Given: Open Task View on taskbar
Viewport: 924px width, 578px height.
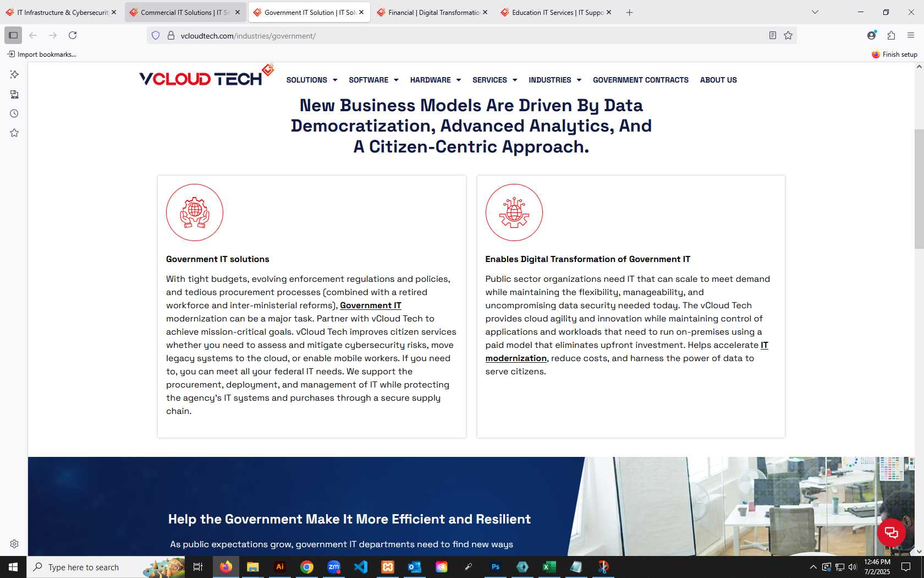Looking at the screenshot, I should pos(198,567).
